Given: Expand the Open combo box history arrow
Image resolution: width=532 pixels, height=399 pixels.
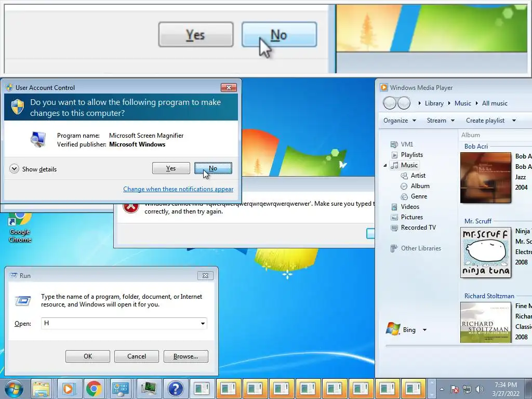Looking at the screenshot, I should [203, 323].
